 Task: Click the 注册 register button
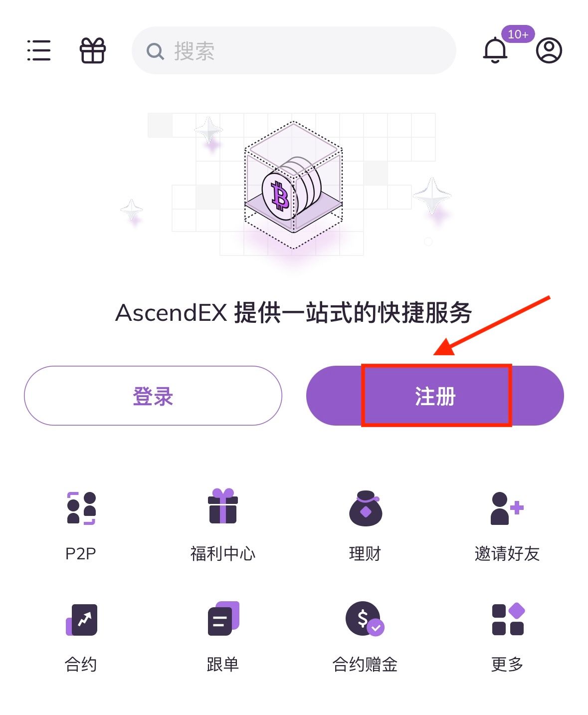click(435, 396)
